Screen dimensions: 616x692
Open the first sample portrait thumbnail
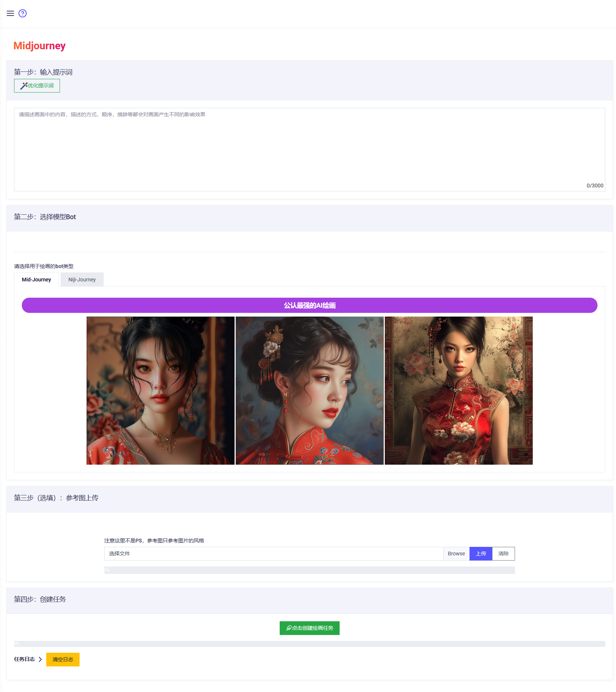point(161,391)
